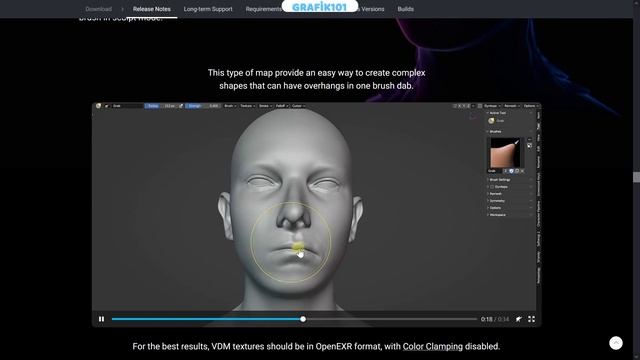Screen dimensions: 640x360
Task: Click the brush name field under thumbnail
Action: [x=495, y=171]
